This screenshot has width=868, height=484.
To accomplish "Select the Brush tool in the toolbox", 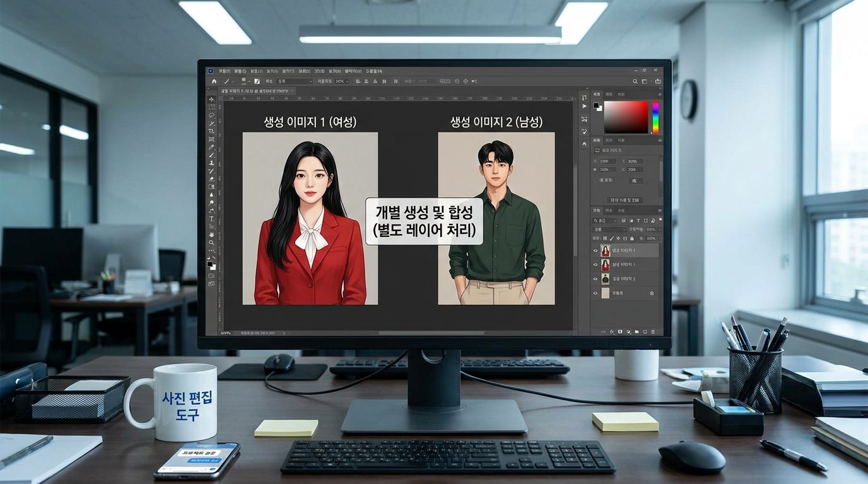I will (211, 155).
